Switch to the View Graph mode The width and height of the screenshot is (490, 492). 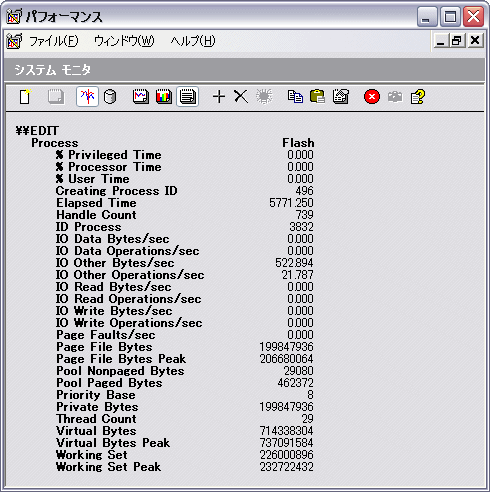(x=141, y=97)
